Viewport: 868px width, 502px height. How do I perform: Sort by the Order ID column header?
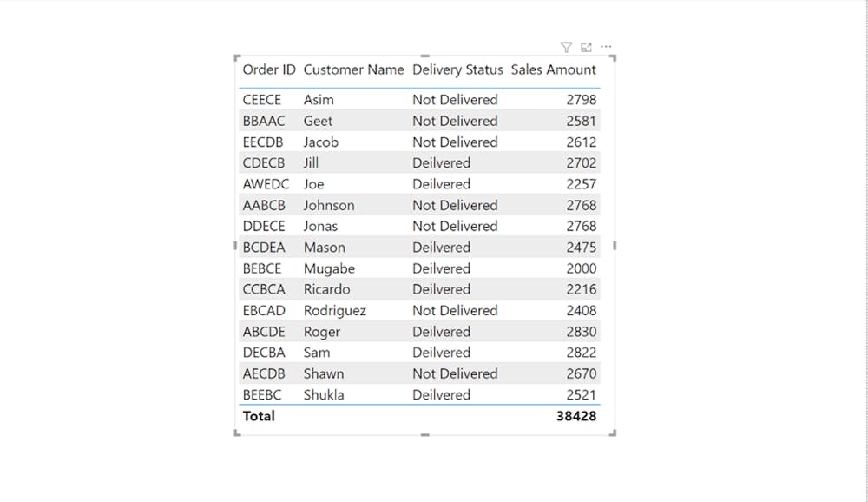pyautogui.click(x=269, y=69)
